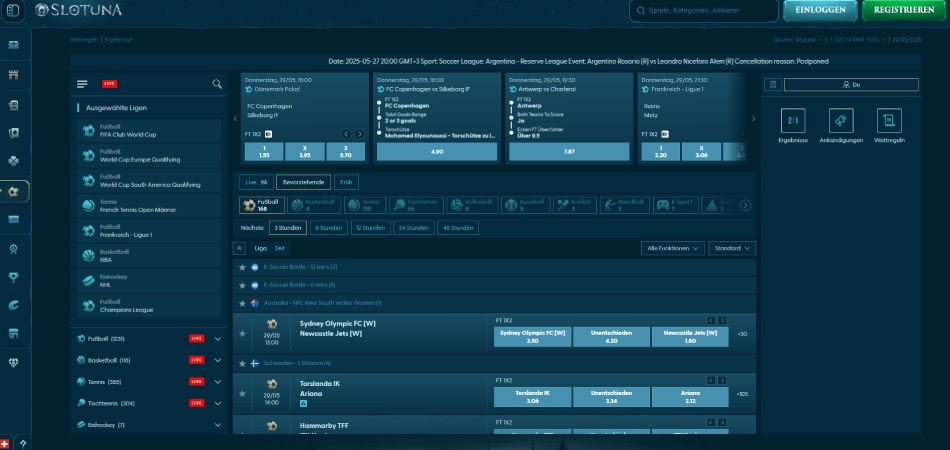950x450 pixels.
Task: Open FIFA Club World Cup league
Action: tap(148, 131)
